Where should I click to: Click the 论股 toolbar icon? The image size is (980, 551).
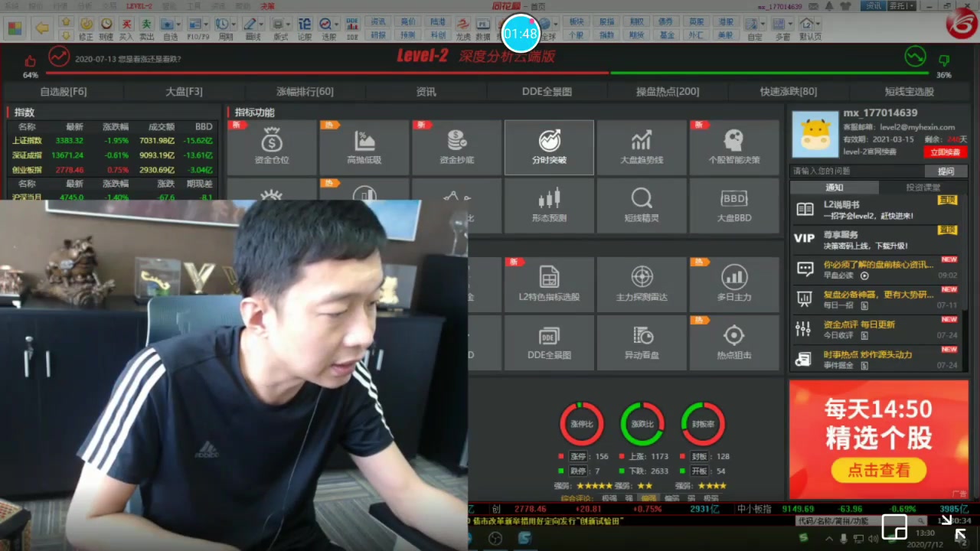(305, 29)
